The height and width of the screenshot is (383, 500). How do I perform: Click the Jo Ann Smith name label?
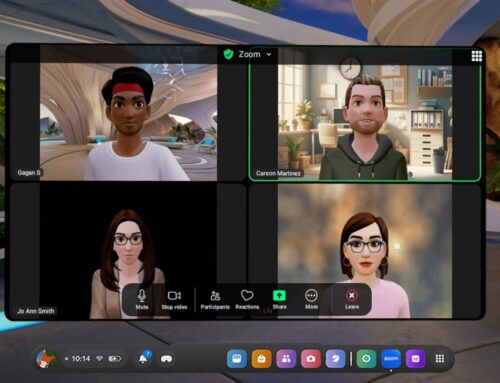(x=36, y=311)
